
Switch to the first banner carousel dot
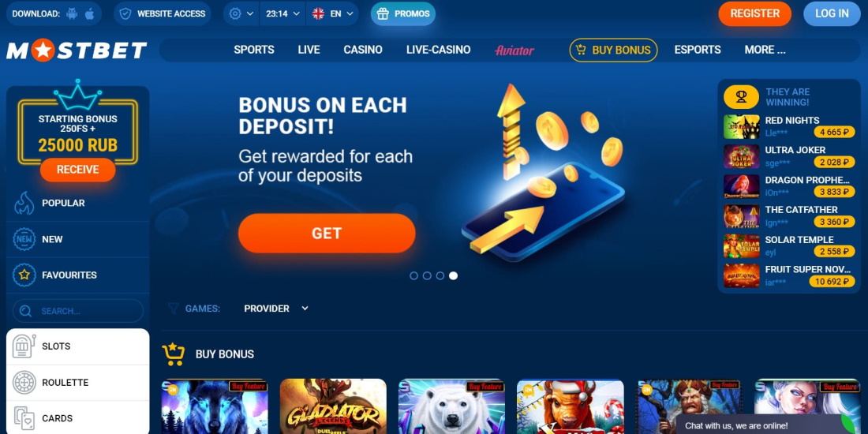pos(413,275)
